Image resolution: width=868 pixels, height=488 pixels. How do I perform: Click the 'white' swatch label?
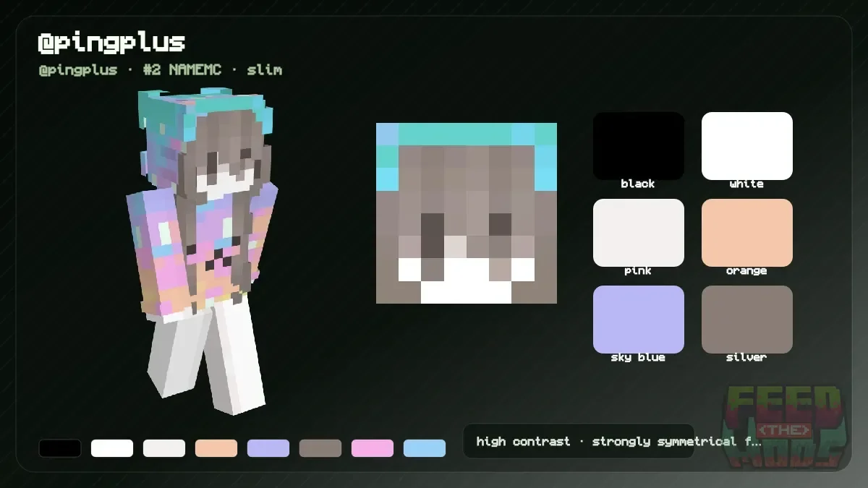pos(746,184)
